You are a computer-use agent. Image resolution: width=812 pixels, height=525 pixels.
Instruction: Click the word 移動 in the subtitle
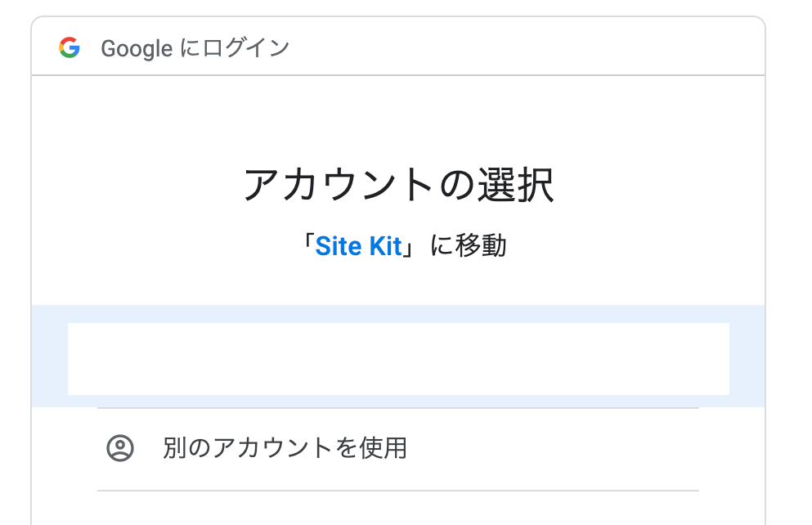click(x=481, y=245)
